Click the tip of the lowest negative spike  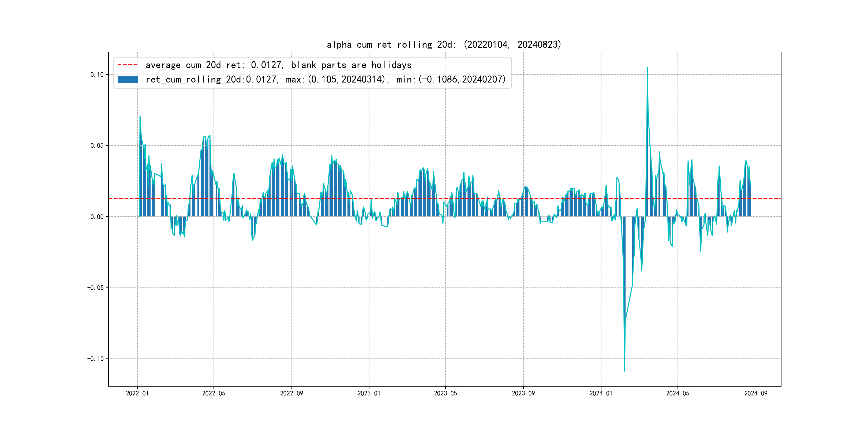[x=624, y=371]
